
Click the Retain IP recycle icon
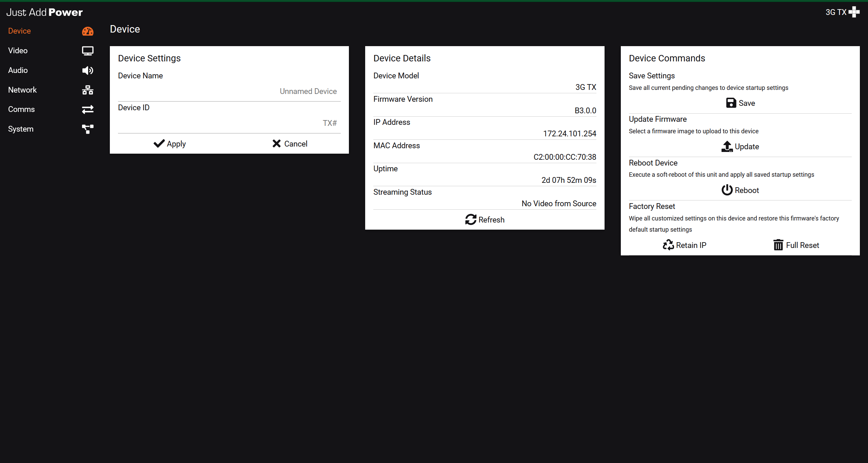668,245
